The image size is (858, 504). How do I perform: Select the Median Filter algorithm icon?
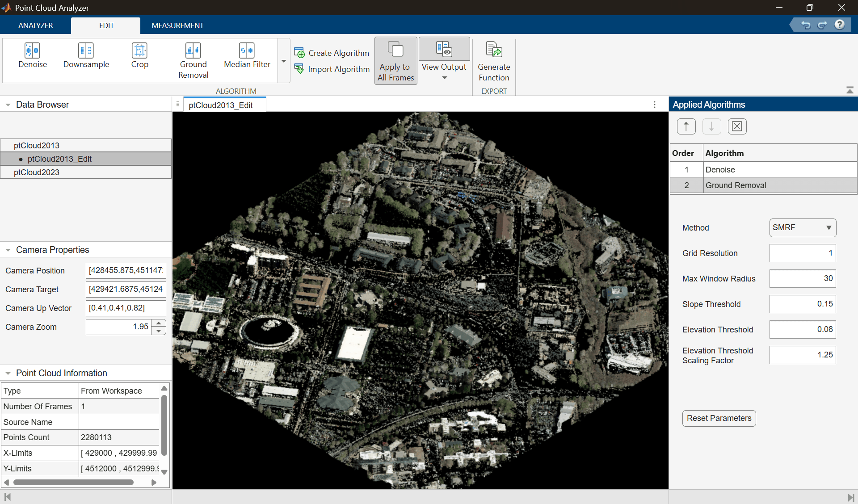[247, 50]
